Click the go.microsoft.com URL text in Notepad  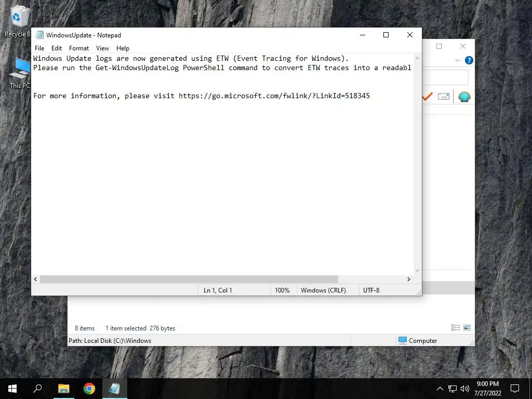tap(274, 96)
